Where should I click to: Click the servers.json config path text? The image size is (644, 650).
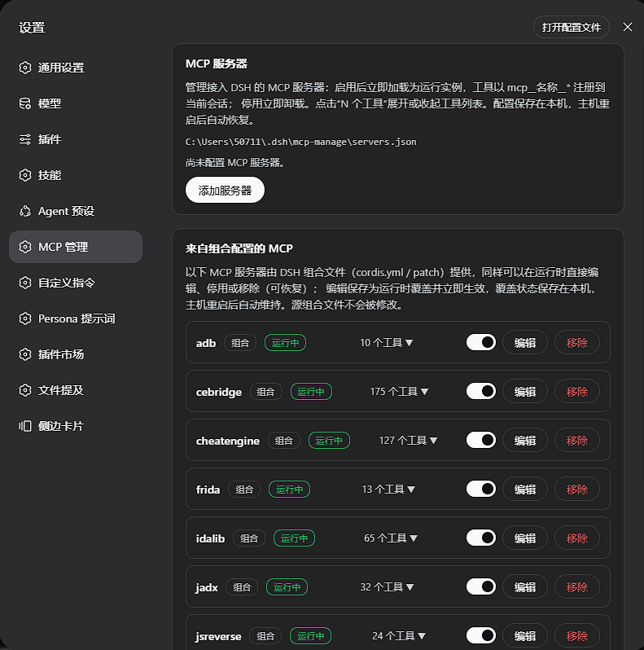pos(301,142)
